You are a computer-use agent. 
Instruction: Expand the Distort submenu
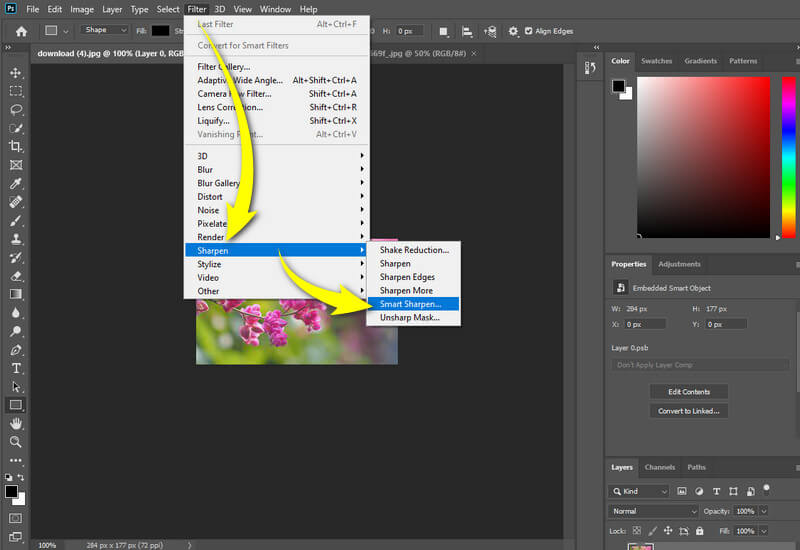[276, 196]
